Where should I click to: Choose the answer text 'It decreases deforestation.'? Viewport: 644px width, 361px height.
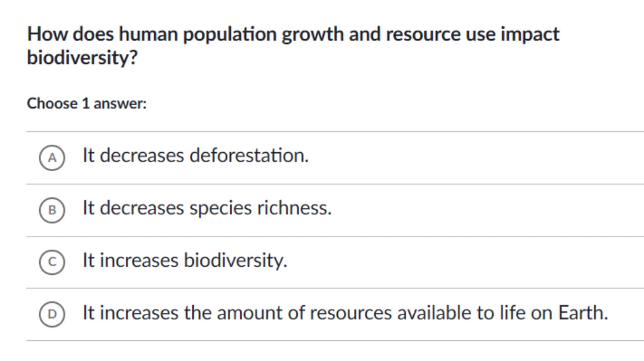[x=196, y=155]
